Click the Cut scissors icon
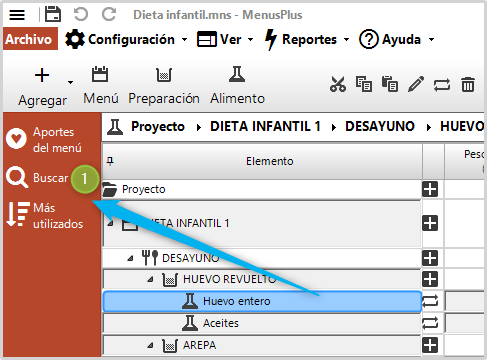Image resolution: width=487 pixels, height=360 pixels. pos(338,84)
